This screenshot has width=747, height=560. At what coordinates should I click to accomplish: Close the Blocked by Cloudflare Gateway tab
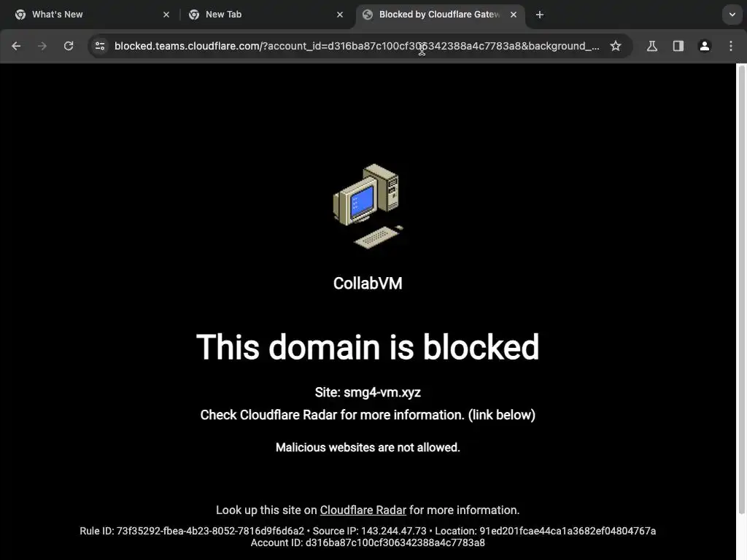pyautogui.click(x=513, y=15)
